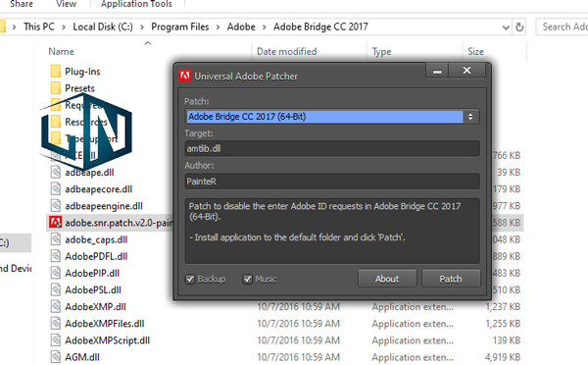Select the Presets folder icon
This screenshot has width=588, height=365.
point(56,88)
